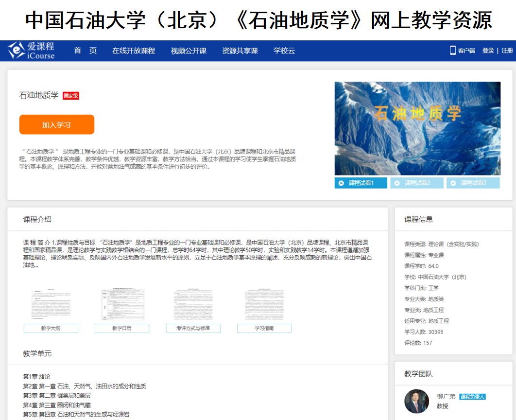Play 课程试看3 preview video

point(473,183)
